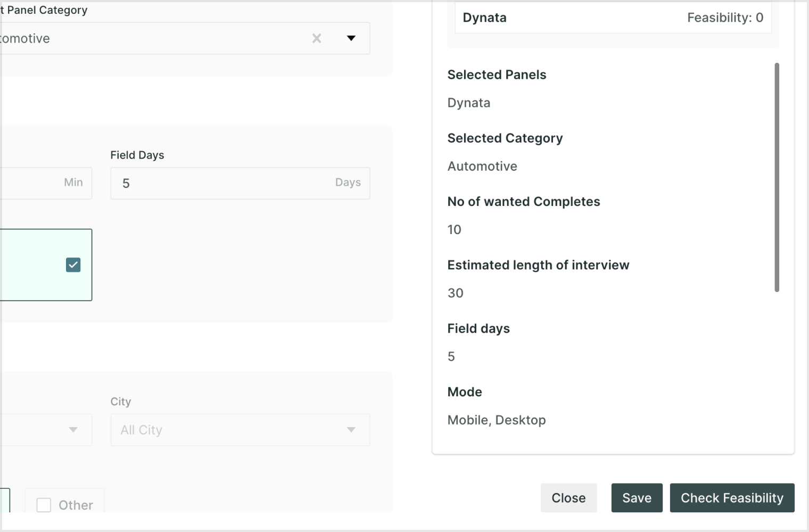
Task: Edit the Field Days input value
Action: point(240,184)
